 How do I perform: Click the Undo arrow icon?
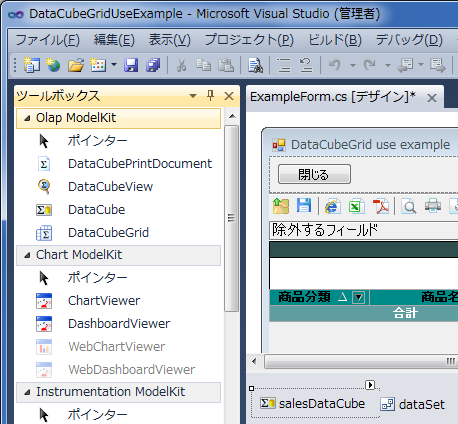coord(334,65)
